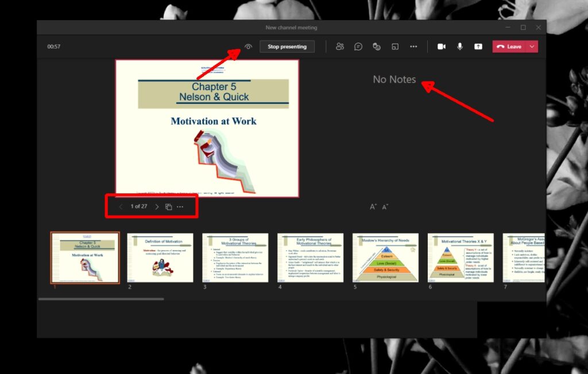Open the meeting chat

coord(358,46)
